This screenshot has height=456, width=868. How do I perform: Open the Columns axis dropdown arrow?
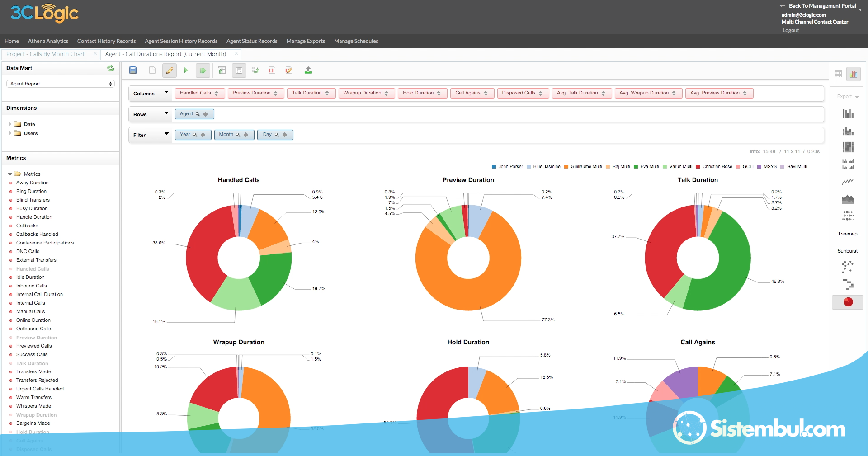(x=166, y=92)
